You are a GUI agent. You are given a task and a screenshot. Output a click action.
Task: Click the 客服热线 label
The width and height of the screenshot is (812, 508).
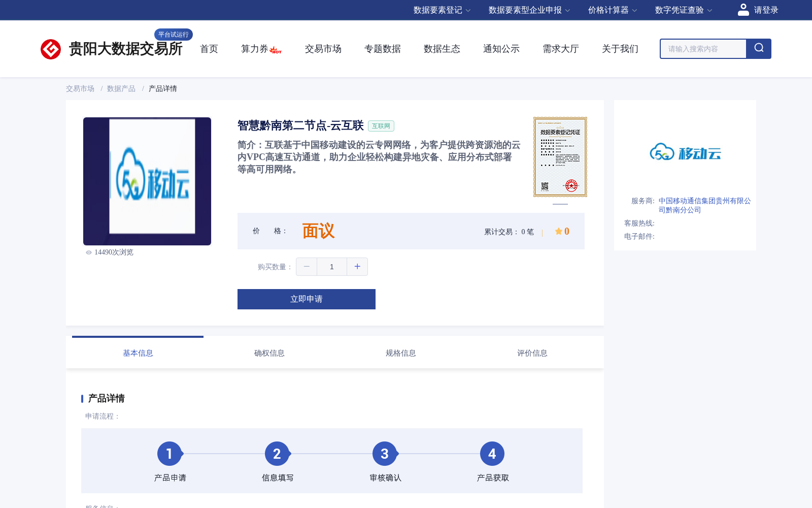639,224
